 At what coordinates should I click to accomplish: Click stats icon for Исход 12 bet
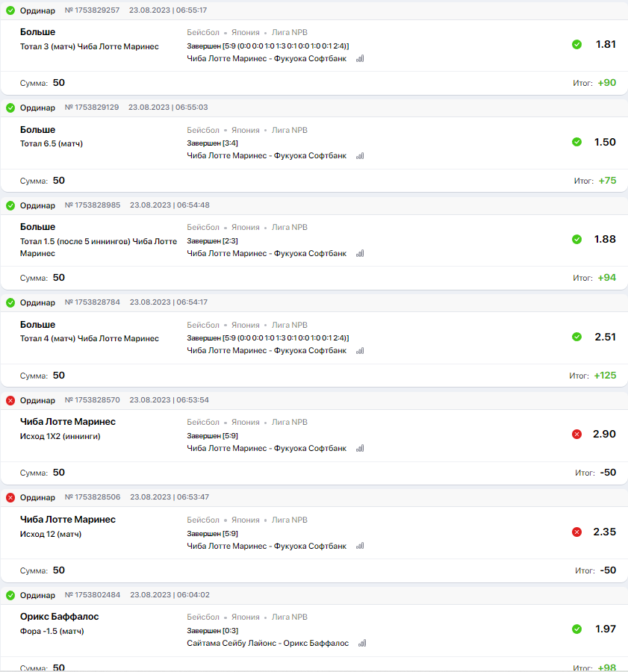pyautogui.click(x=360, y=546)
